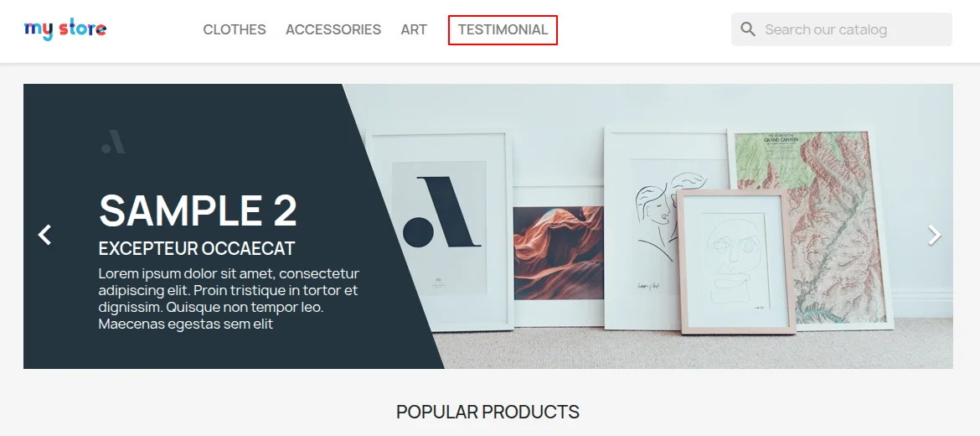This screenshot has width=980, height=436.
Task: Click the Lorem ipsum slide description
Action: tap(229, 299)
